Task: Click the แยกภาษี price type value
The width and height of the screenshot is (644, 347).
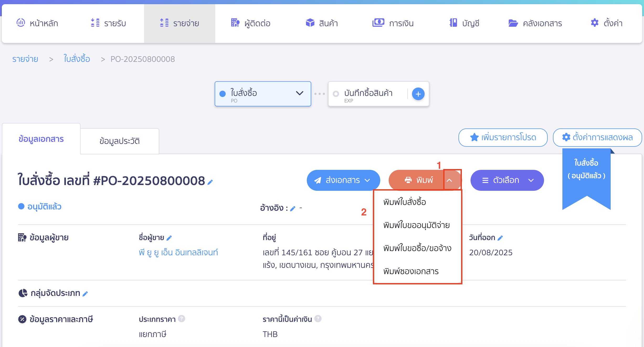Action: tap(152, 334)
